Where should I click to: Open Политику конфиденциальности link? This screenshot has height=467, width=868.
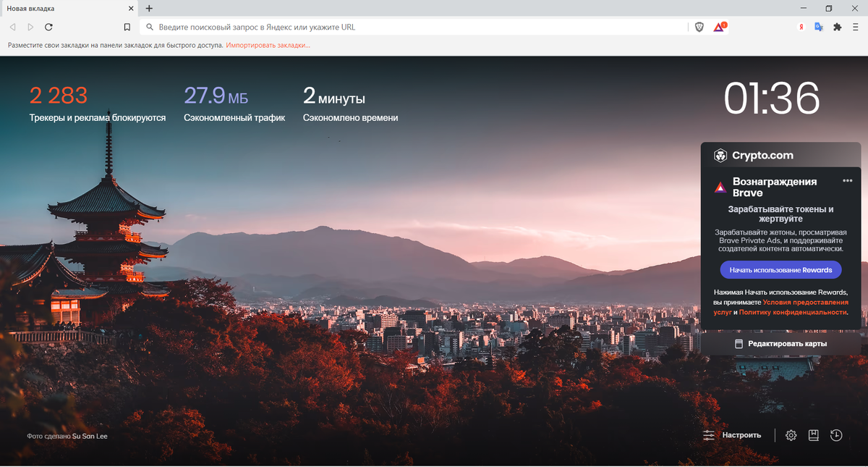pos(792,312)
